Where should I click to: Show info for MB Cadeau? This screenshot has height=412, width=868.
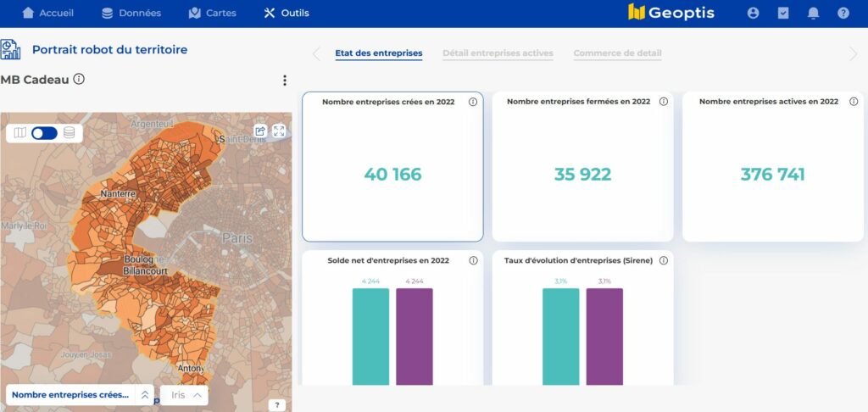click(x=79, y=79)
